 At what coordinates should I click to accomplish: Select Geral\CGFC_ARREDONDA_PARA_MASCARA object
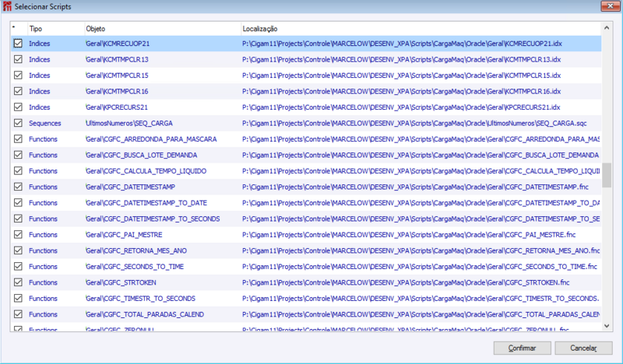[151, 139]
